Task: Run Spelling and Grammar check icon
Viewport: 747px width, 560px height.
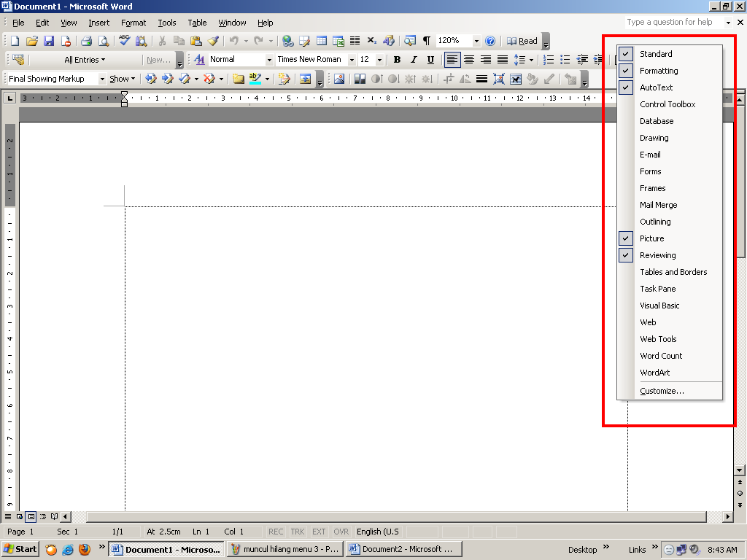Action: (x=124, y=41)
